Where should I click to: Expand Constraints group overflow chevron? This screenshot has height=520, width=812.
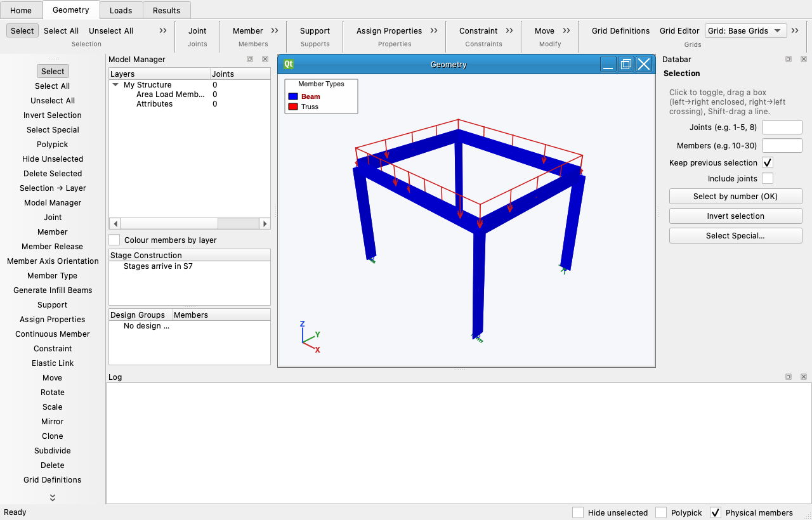pyautogui.click(x=509, y=30)
